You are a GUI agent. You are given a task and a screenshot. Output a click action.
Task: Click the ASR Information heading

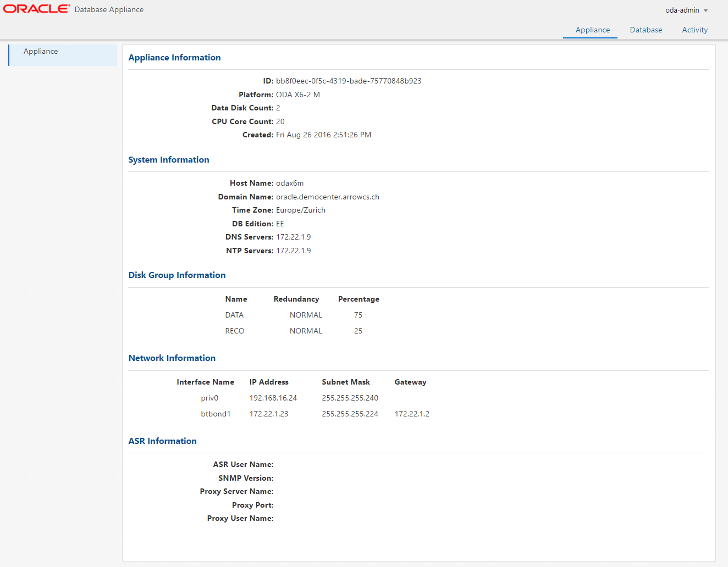[162, 441]
